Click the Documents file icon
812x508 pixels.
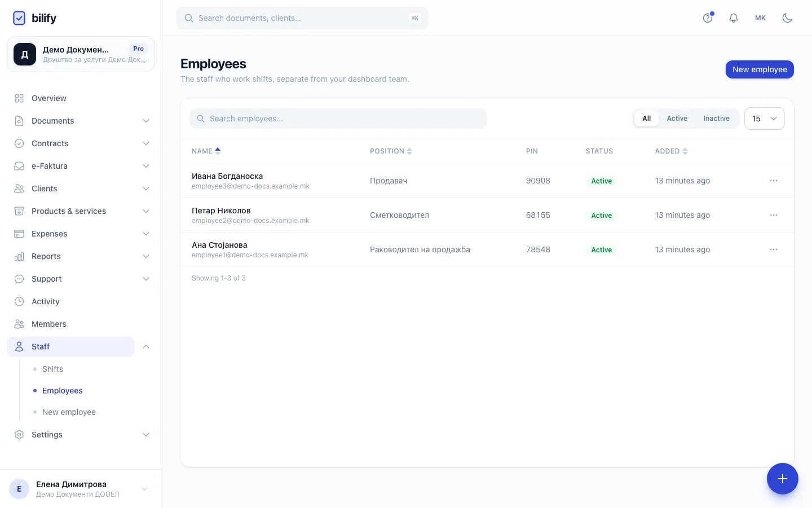point(19,121)
